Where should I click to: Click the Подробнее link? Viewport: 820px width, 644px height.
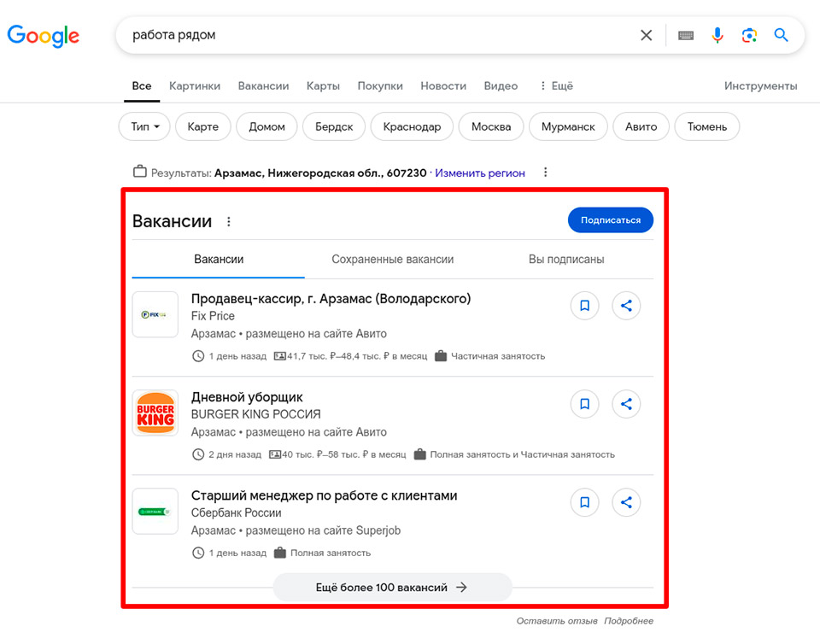[x=629, y=620]
